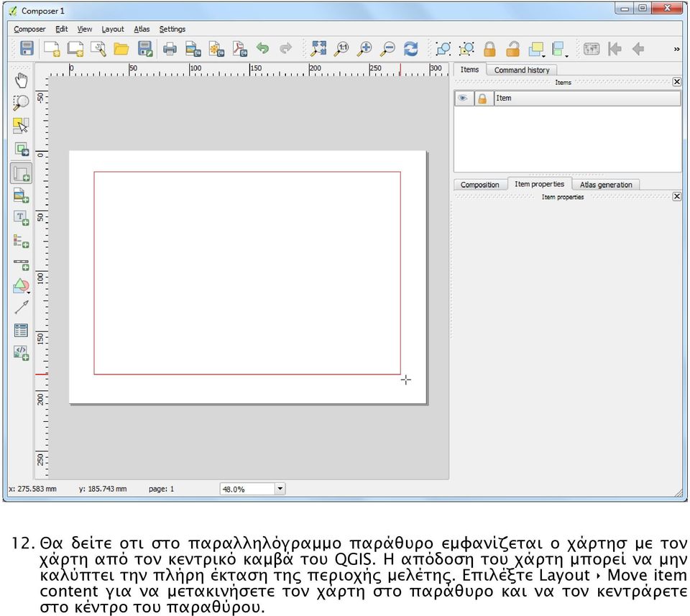Zoom to 100% with the 1:1 icon

tap(341, 48)
